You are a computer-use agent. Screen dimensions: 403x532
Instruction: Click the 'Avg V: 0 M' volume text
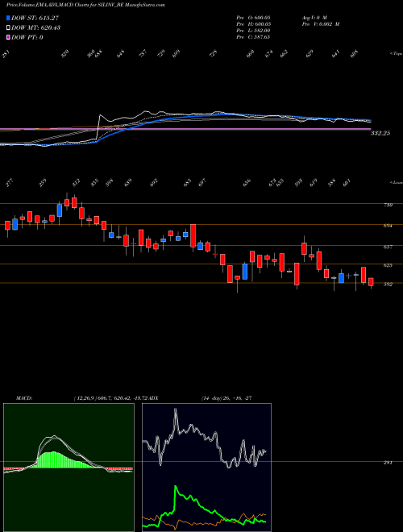314,17
